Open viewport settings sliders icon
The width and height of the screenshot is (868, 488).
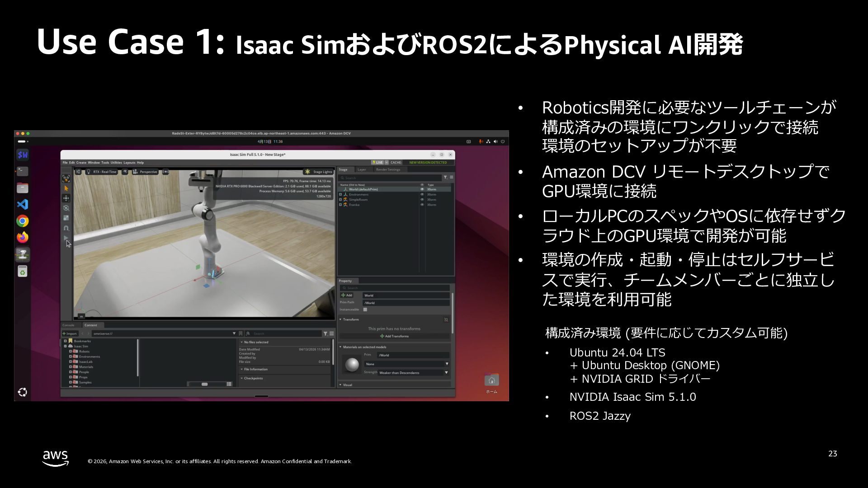[x=78, y=172]
